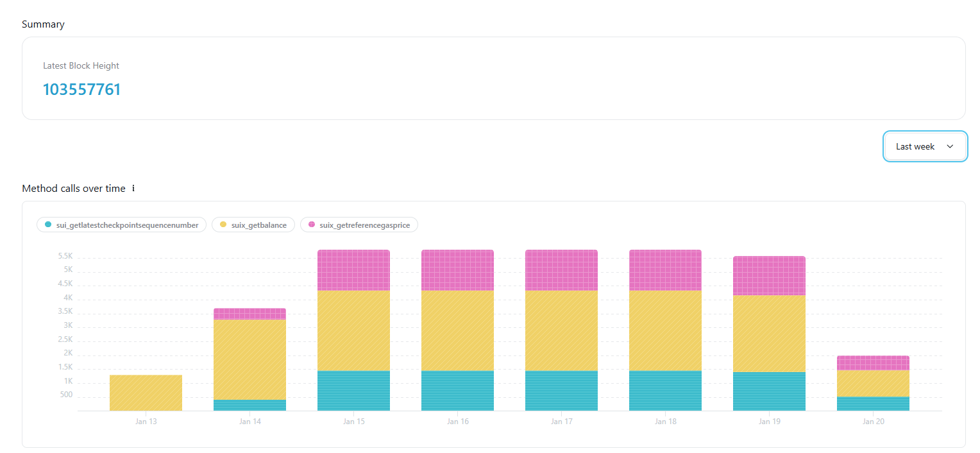Click the Jan 14 axis label
The image size is (980, 453).
point(250,422)
